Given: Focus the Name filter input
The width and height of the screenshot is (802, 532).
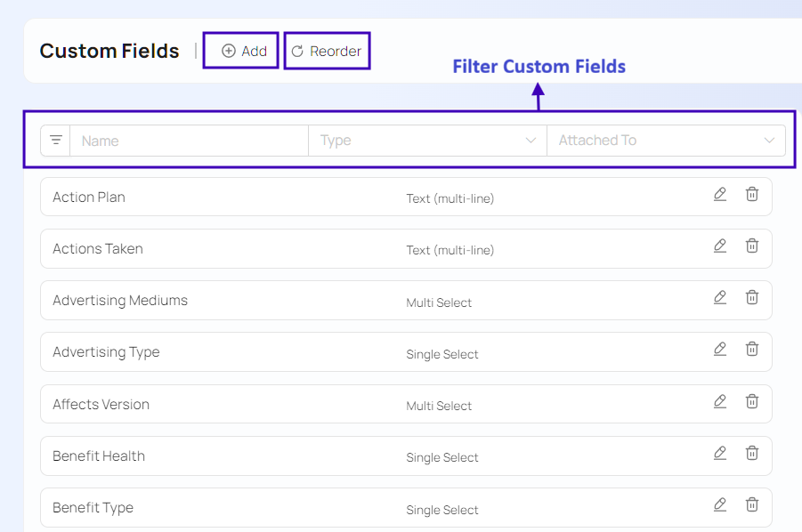Looking at the screenshot, I should pos(189,141).
